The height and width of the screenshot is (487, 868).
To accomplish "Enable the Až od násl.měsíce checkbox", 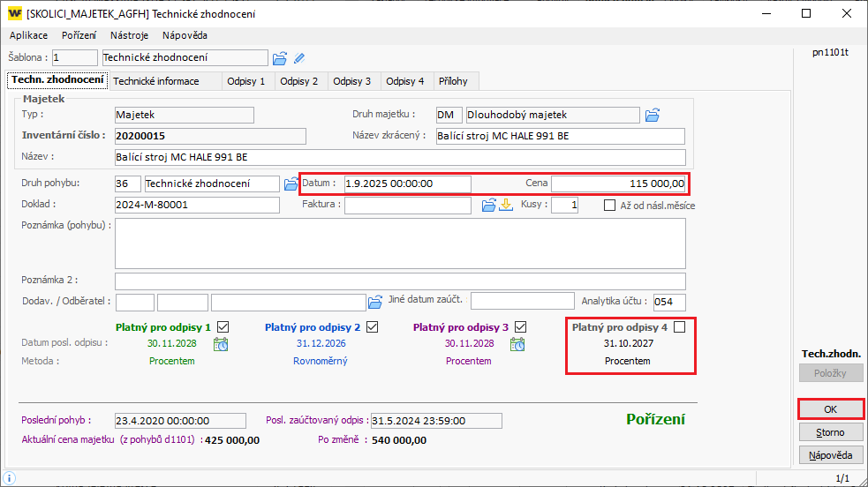I will pyautogui.click(x=610, y=206).
